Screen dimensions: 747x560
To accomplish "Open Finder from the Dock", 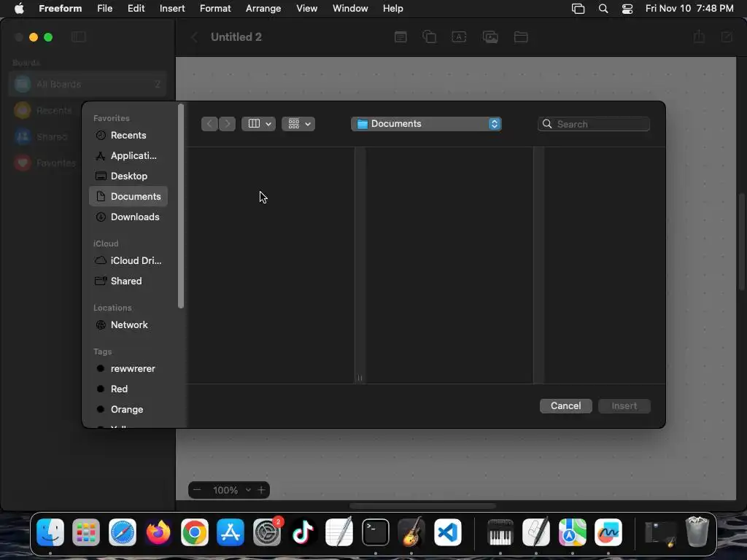I will coord(50,532).
